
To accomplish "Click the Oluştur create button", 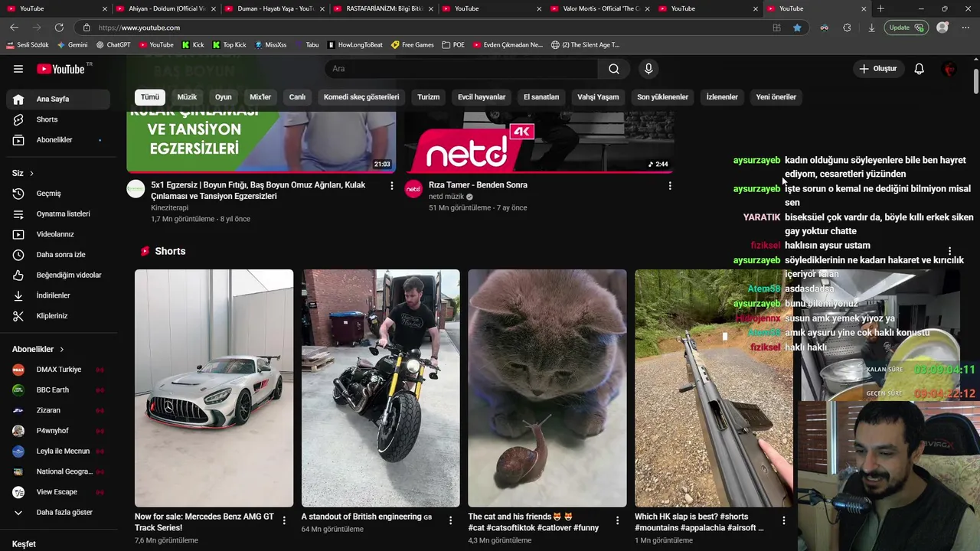I will pos(877,69).
